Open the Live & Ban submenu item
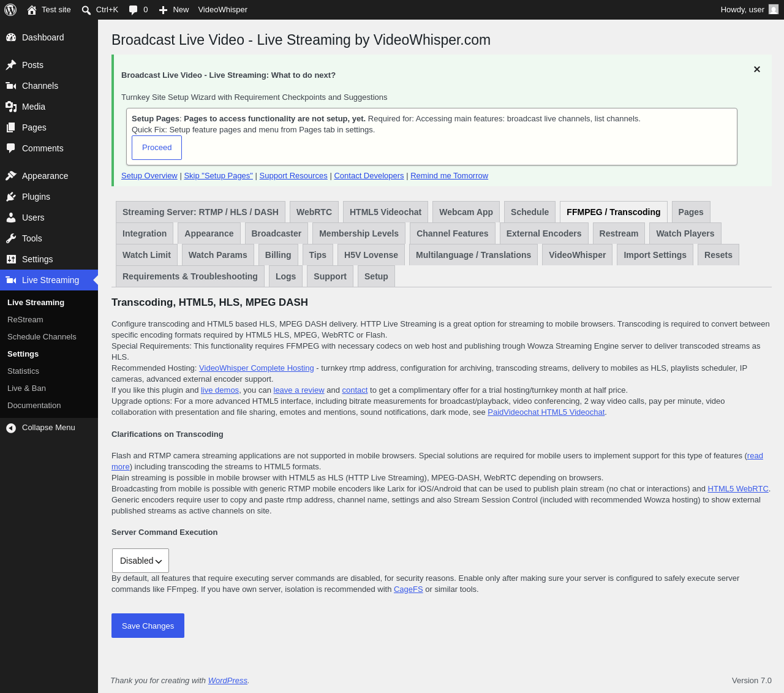784x693 pixels. [x=26, y=388]
